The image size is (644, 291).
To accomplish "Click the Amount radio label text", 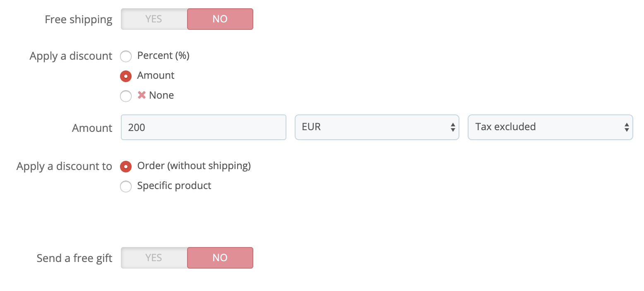I will (x=156, y=75).
